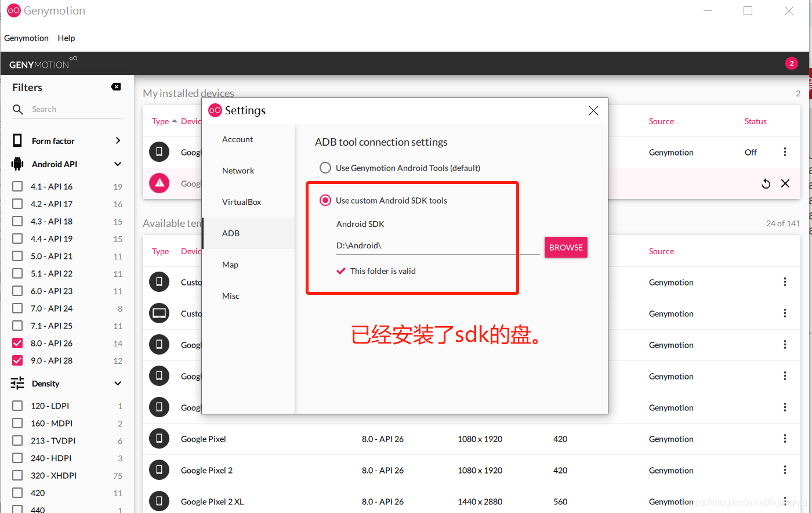
Task: Click the Android API robot icon
Action: click(x=17, y=164)
